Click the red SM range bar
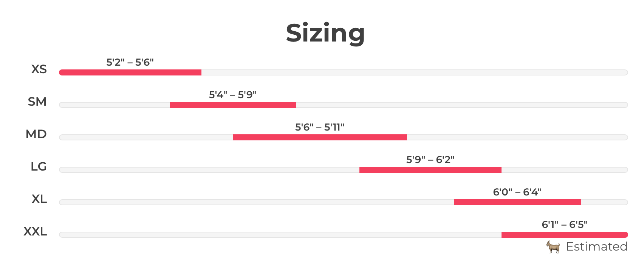The width and height of the screenshot is (644, 280). coord(233,105)
